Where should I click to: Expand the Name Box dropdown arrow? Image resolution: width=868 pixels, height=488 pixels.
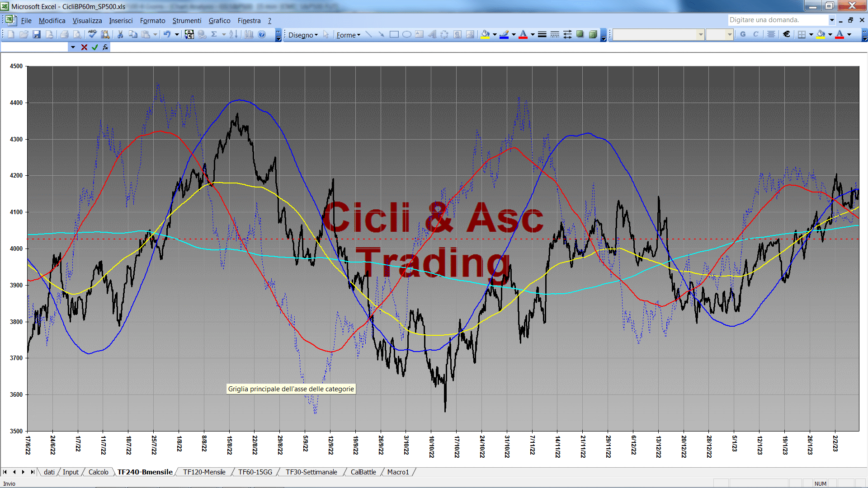point(73,47)
